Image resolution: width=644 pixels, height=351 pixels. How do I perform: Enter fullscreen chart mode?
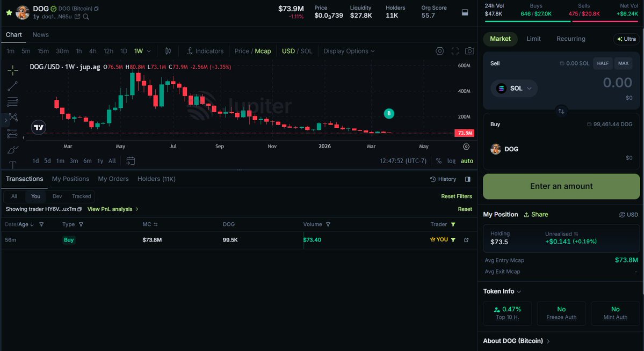click(x=455, y=51)
